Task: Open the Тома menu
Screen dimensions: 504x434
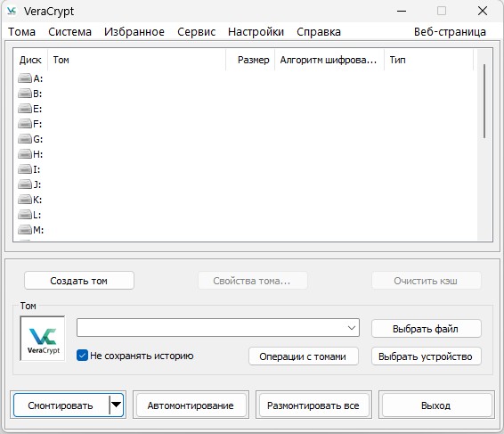Action: 21,32
